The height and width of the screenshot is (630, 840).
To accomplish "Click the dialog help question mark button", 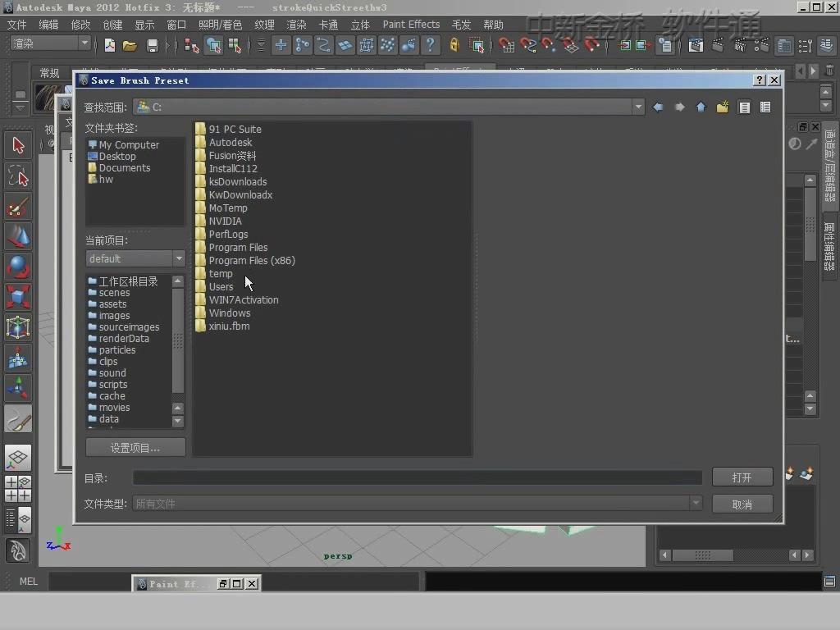I will point(759,80).
